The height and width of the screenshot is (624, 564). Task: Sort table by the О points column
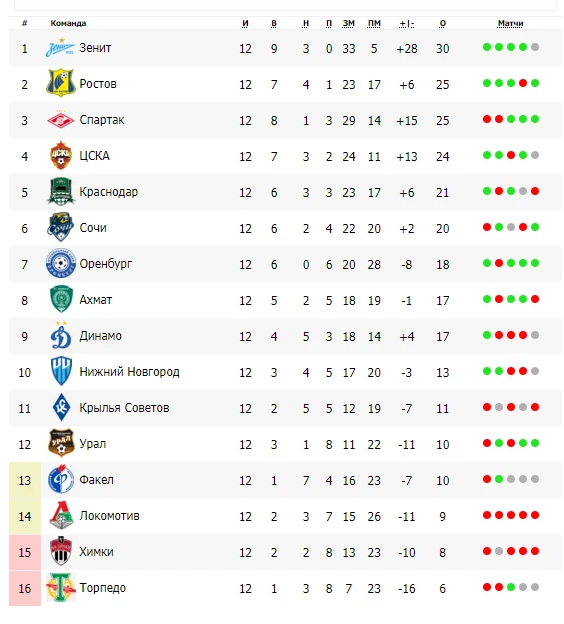click(x=443, y=23)
